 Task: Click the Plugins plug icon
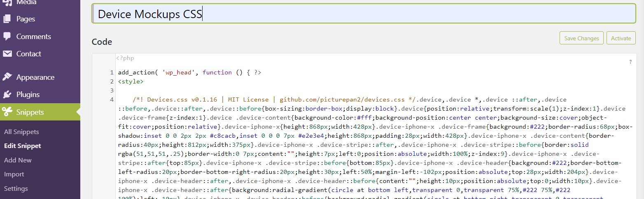pos(7,94)
